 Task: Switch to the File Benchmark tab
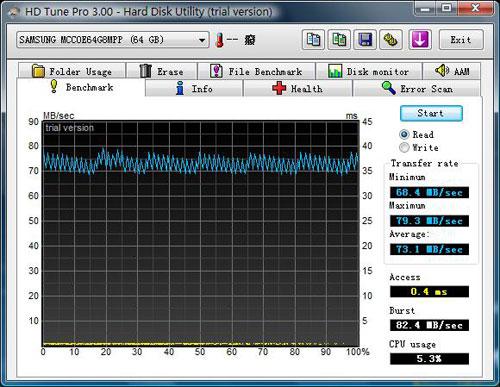pyautogui.click(x=256, y=71)
